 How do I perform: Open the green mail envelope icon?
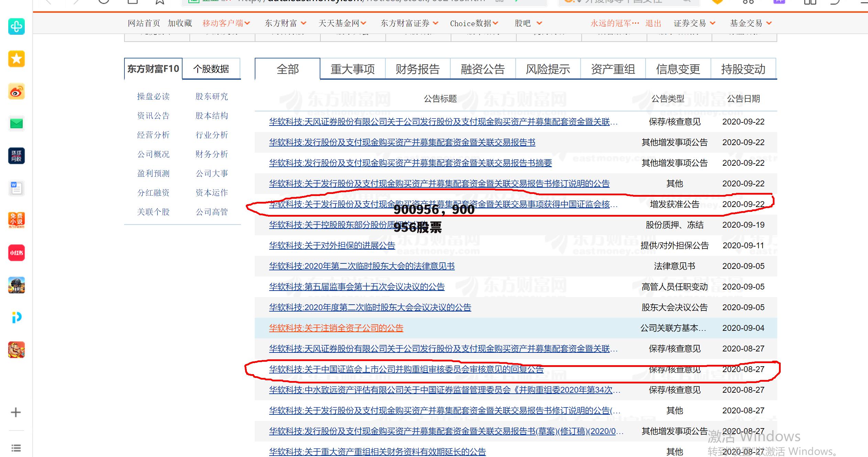pyautogui.click(x=17, y=123)
